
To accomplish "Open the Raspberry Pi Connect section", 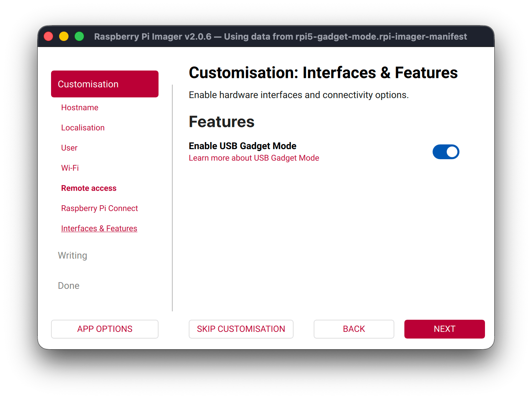I will click(x=99, y=208).
